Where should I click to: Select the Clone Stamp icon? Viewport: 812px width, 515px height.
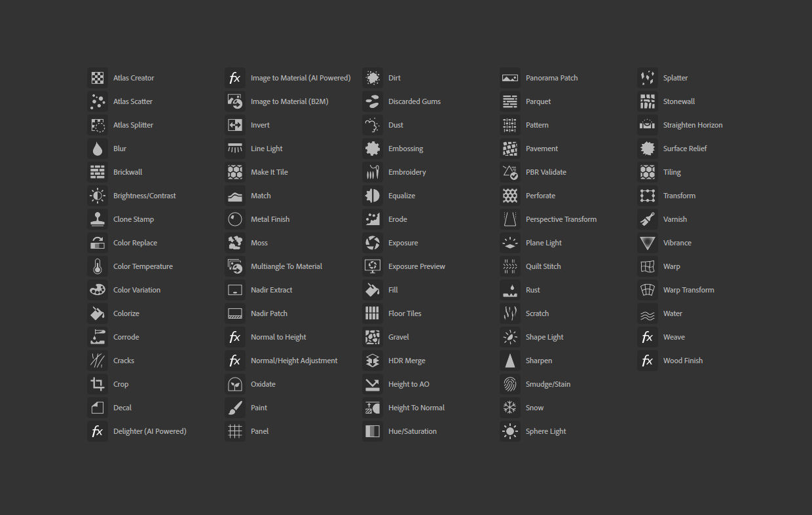(x=98, y=219)
